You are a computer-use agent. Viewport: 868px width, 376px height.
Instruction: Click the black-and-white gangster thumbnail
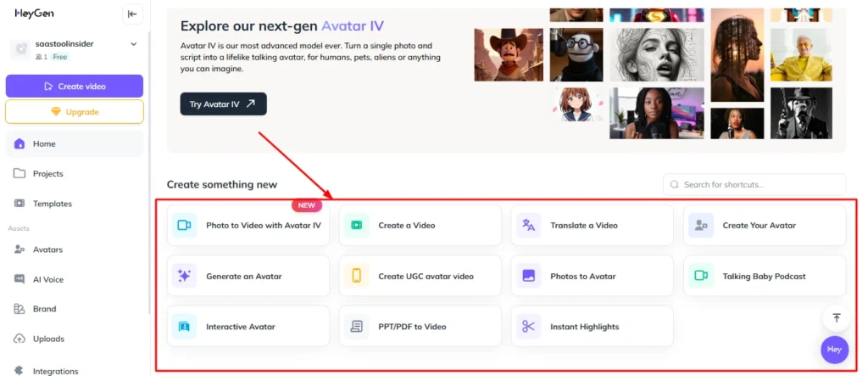(801, 113)
